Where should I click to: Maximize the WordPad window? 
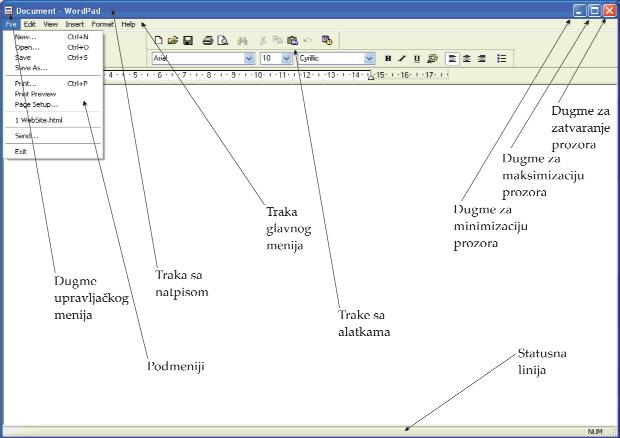coord(594,11)
